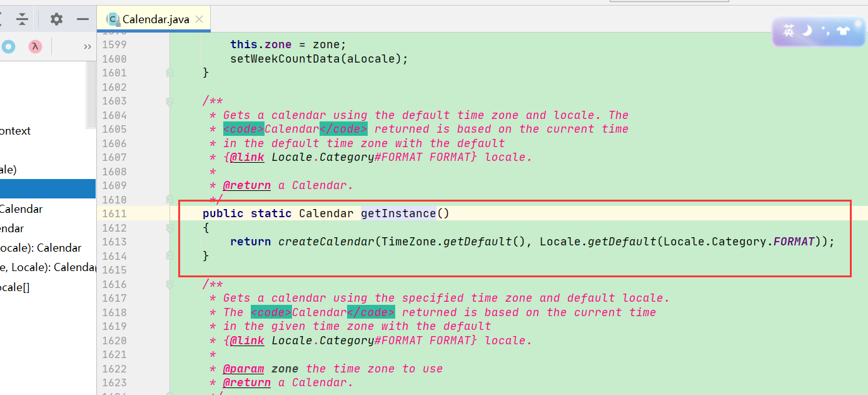Image resolution: width=868 pixels, height=395 pixels.
Task: Click the italic 'FORMAT' constant on line 1613
Action: [x=794, y=242]
